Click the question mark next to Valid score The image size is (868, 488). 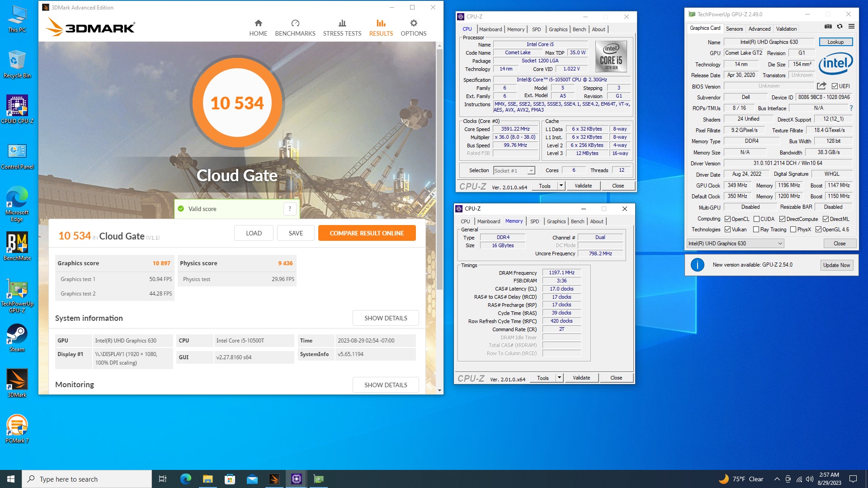pos(290,209)
